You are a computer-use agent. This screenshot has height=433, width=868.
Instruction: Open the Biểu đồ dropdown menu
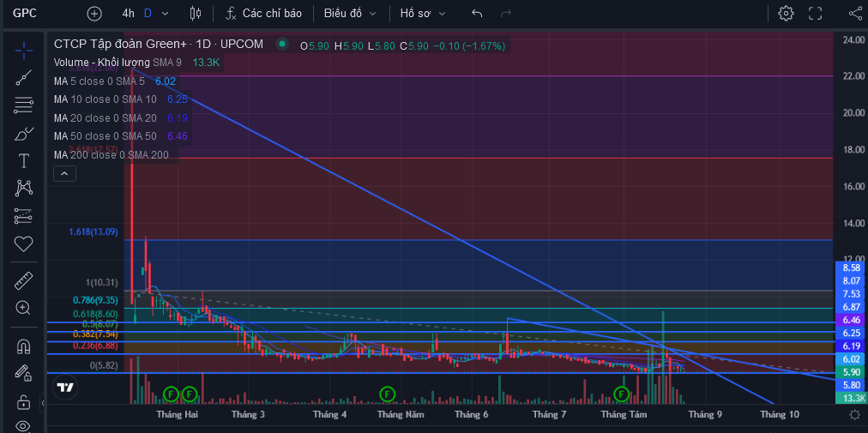(x=350, y=13)
